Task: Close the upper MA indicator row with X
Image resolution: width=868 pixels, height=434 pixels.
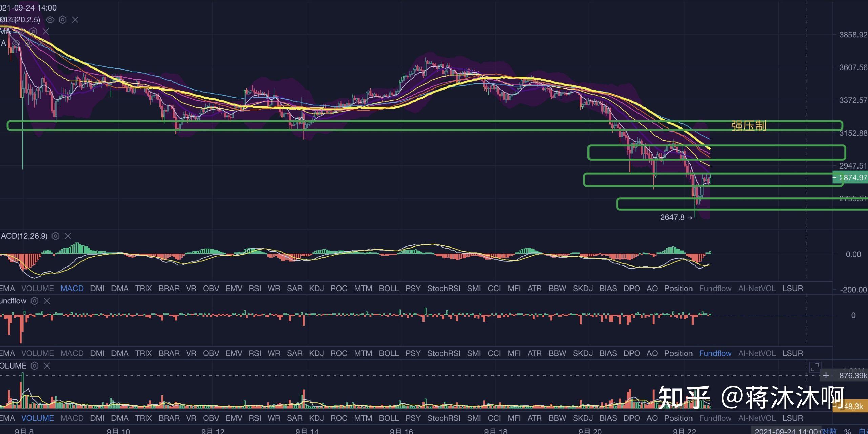Action: coord(46,32)
